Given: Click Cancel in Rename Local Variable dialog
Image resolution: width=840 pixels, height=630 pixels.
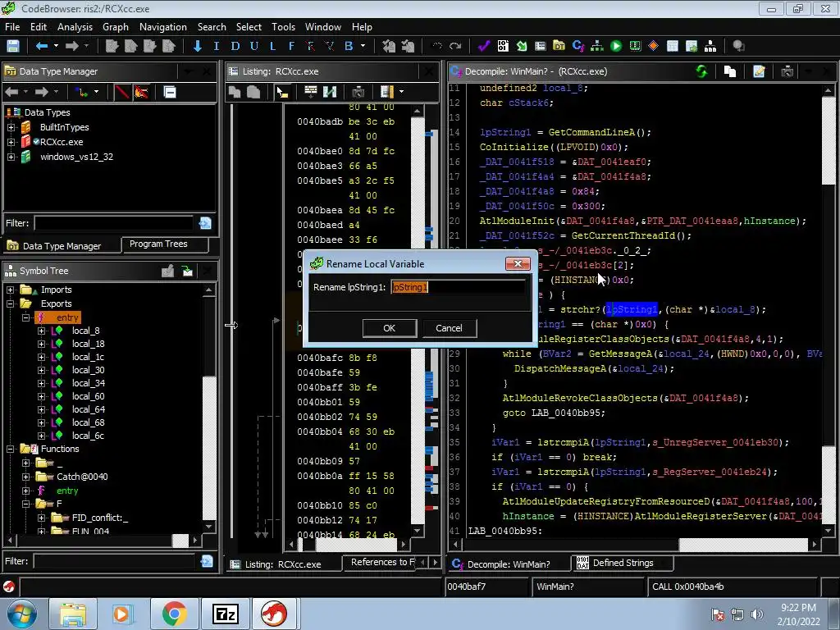Looking at the screenshot, I should [449, 328].
